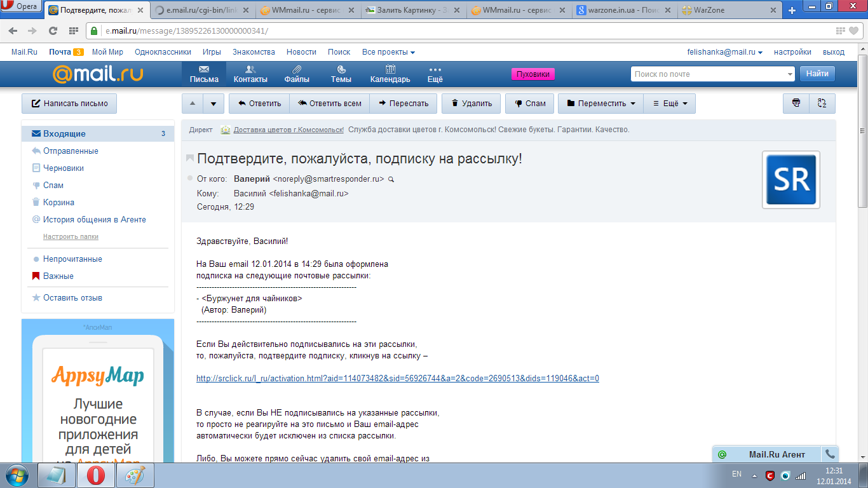Expand the Все проекты menu

[x=388, y=52]
